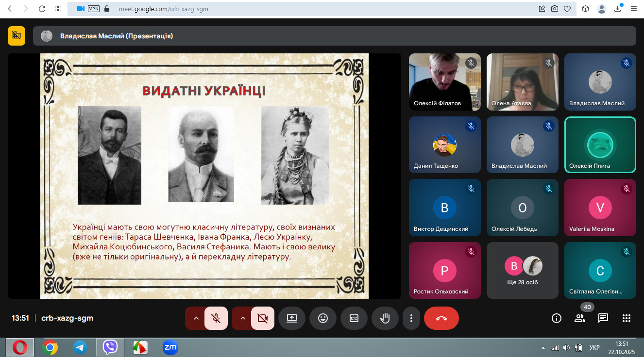Click the red leave call button
Image resolution: width=644 pixels, height=357 pixels.
(441, 318)
